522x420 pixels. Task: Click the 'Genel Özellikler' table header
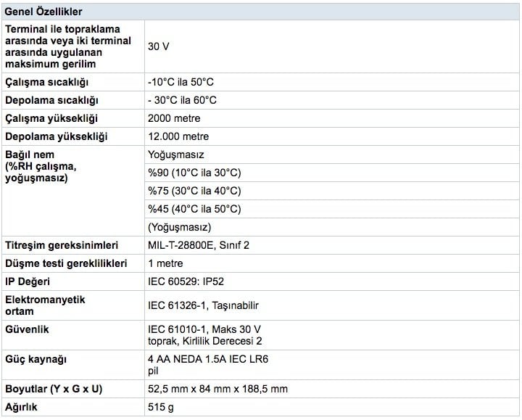pyautogui.click(x=43, y=12)
